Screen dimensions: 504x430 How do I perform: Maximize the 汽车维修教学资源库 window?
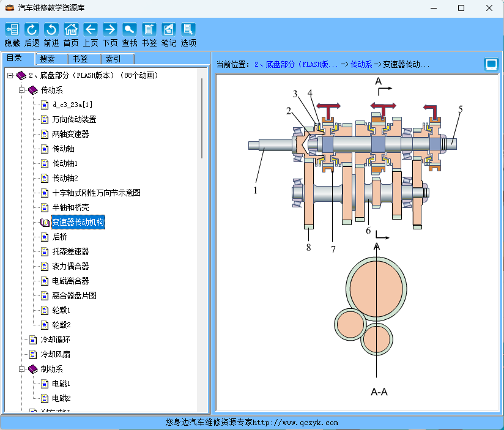point(461,8)
